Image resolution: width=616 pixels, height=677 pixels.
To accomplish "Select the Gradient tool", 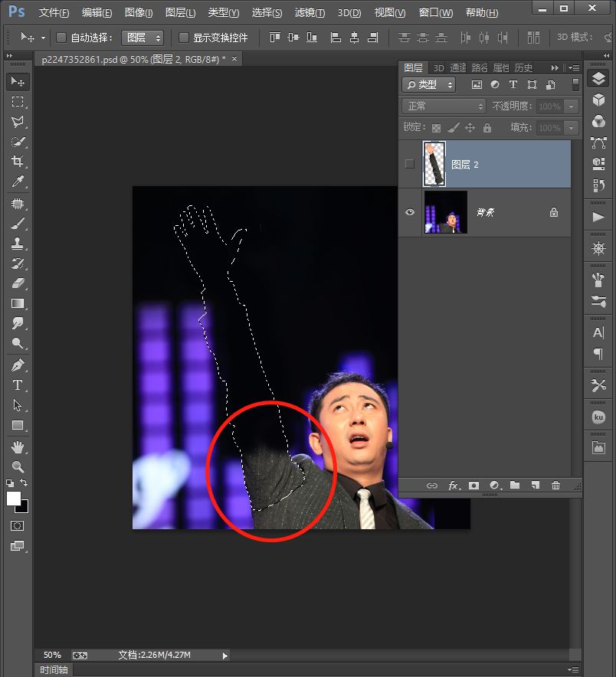I will pos(18,303).
